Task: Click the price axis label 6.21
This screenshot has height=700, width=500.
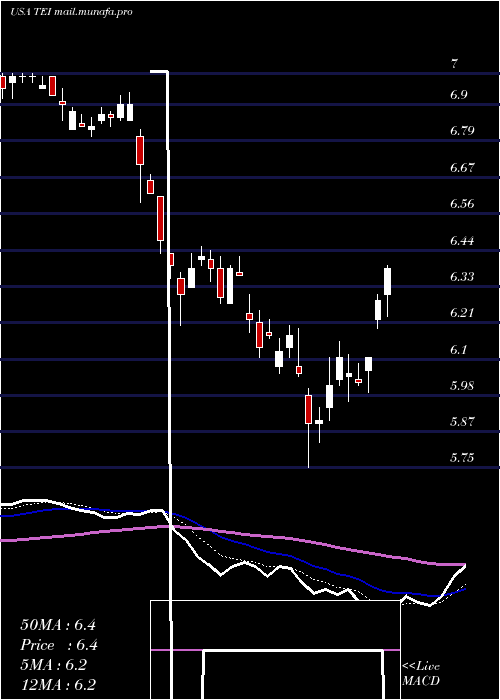Action: (462, 312)
